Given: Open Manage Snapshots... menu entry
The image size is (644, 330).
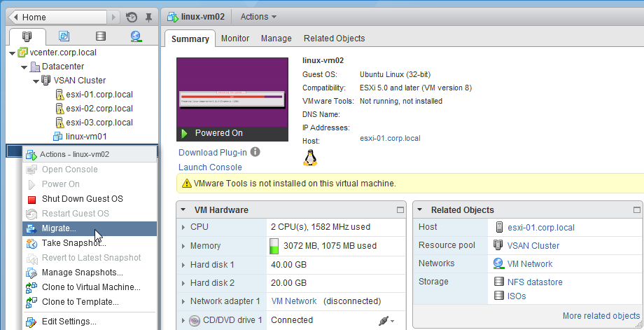Looking at the screenshot, I should coord(90,273).
